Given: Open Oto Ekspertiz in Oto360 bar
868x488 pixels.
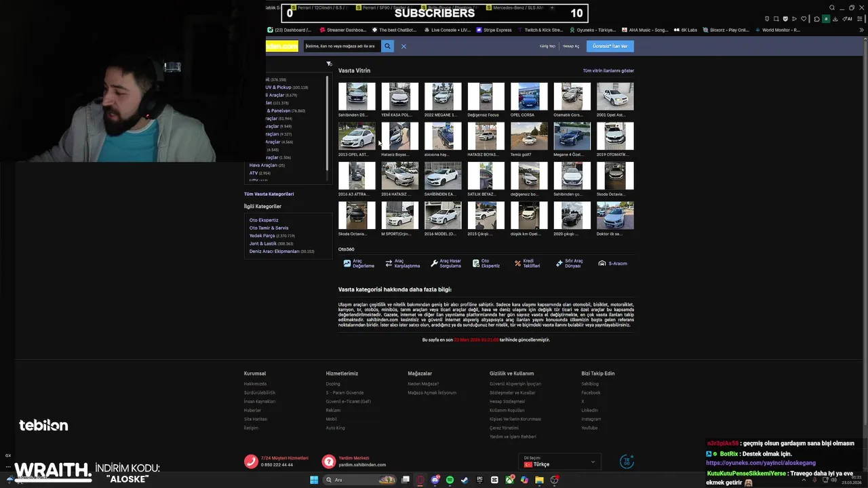Looking at the screenshot, I should coord(486,264).
